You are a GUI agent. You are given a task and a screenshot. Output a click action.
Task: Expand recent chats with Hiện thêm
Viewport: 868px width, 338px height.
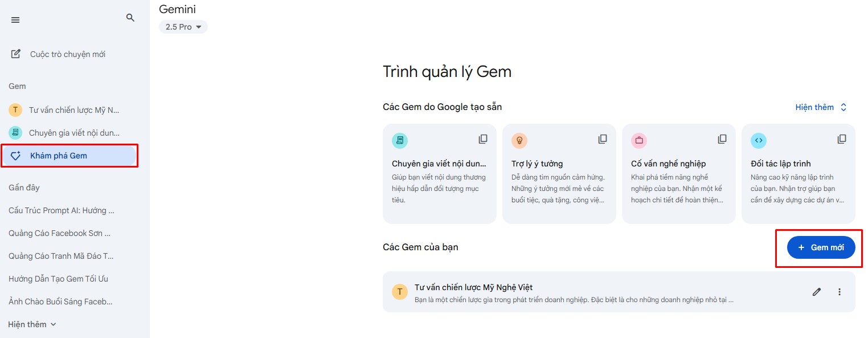point(32,324)
